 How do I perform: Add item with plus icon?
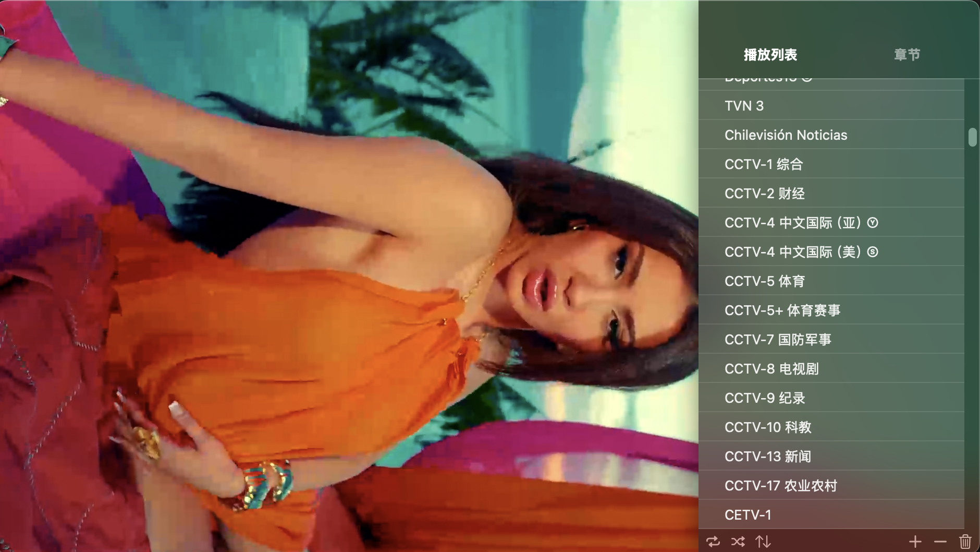(915, 542)
